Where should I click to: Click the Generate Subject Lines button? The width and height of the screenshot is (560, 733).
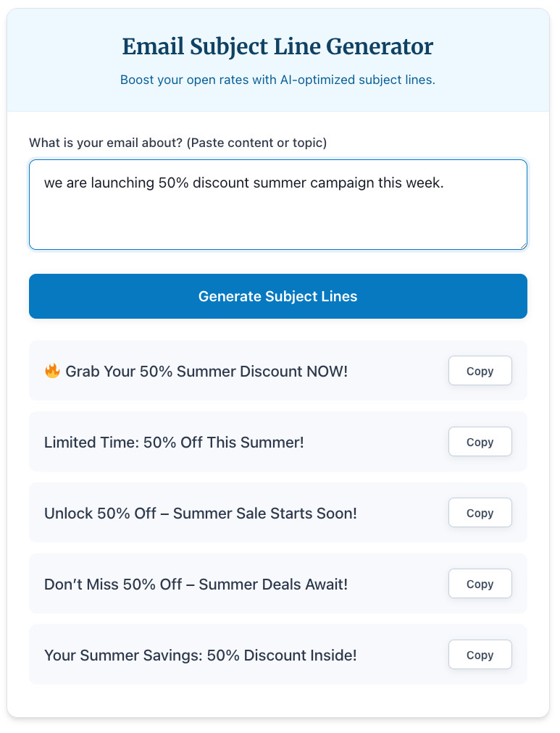pos(277,296)
